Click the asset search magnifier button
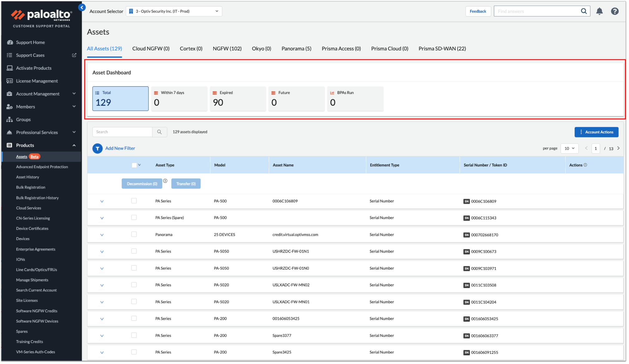The image size is (629, 364). tap(159, 132)
